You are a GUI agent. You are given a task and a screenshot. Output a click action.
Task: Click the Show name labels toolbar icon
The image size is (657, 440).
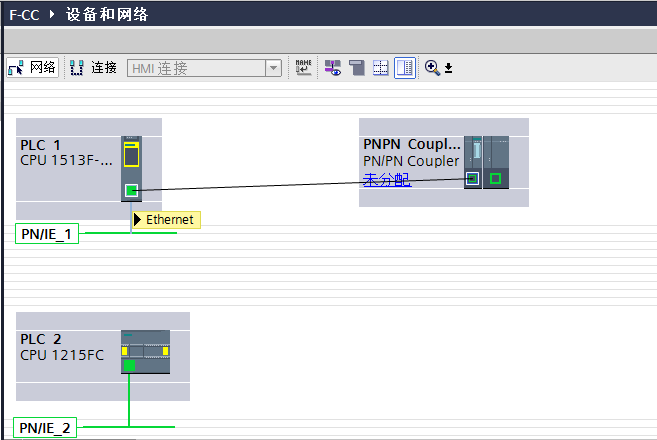point(304,67)
